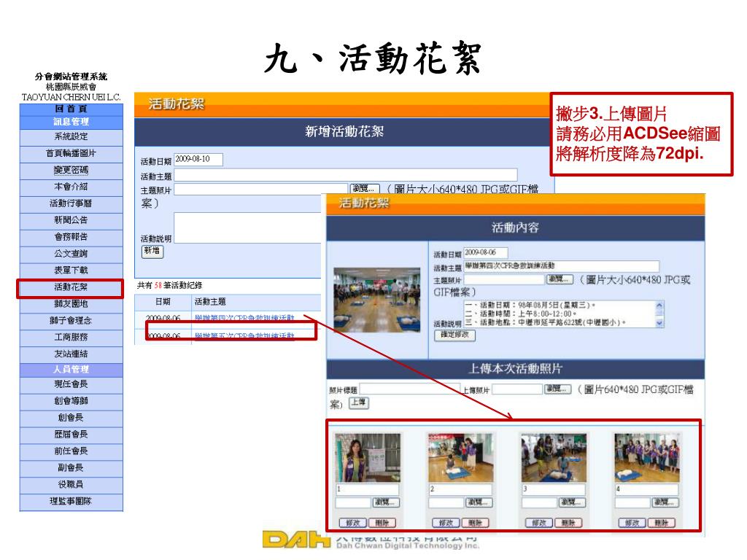Open 活動行事曆 menu item
747x560 pixels.
coord(71,203)
